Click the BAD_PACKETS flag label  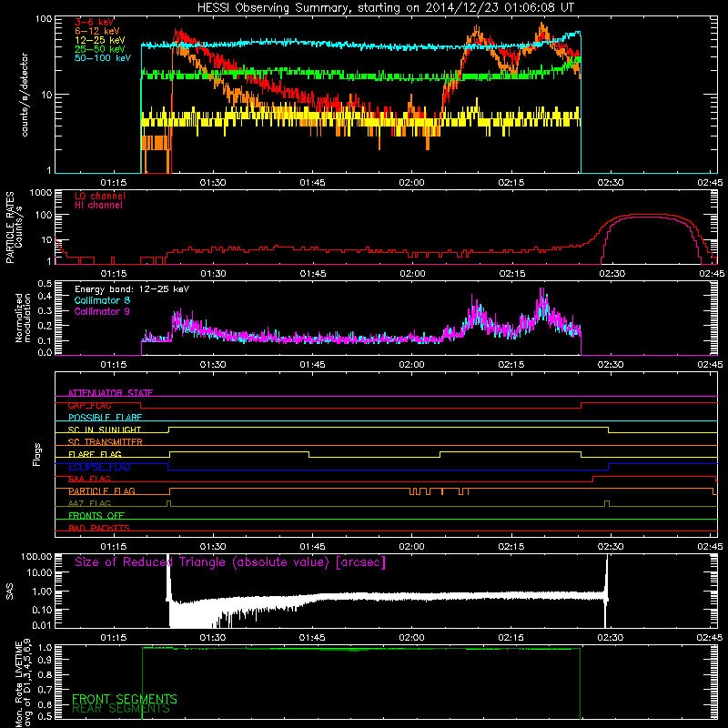(99, 528)
